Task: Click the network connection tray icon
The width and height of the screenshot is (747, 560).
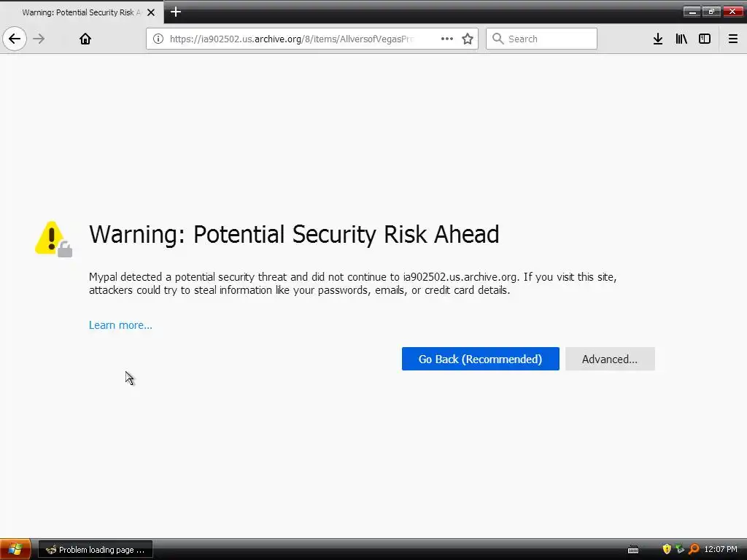Action: pyautogui.click(x=681, y=549)
